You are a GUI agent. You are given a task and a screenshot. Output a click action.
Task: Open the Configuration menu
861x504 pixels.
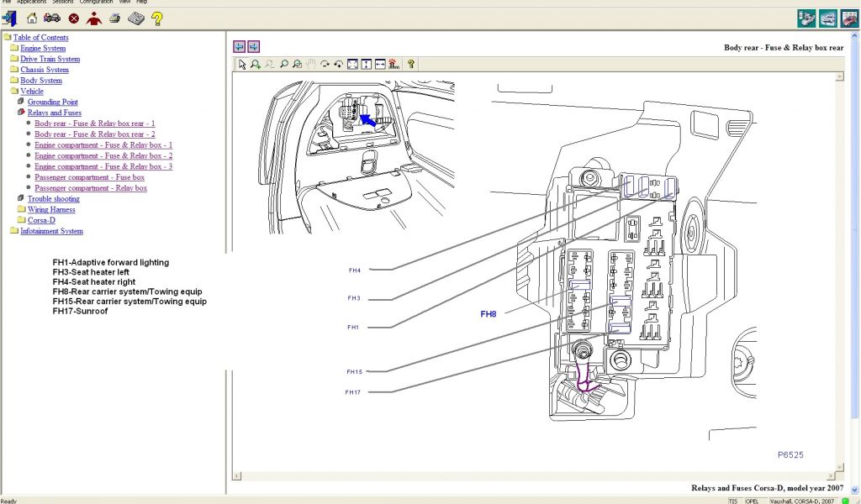(x=96, y=3)
